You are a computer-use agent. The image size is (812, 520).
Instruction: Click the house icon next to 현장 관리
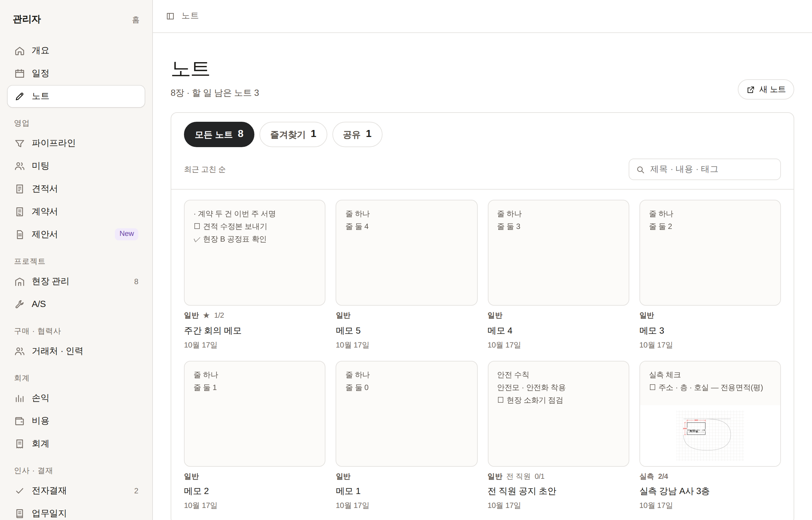click(20, 282)
